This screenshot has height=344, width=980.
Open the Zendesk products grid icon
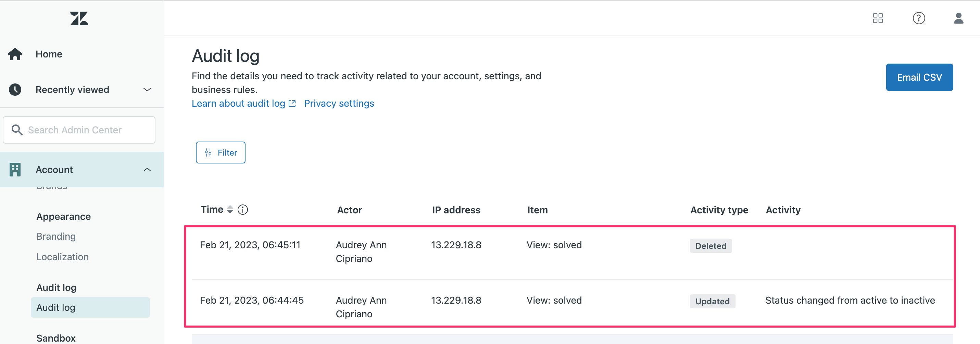coord(878,18)
